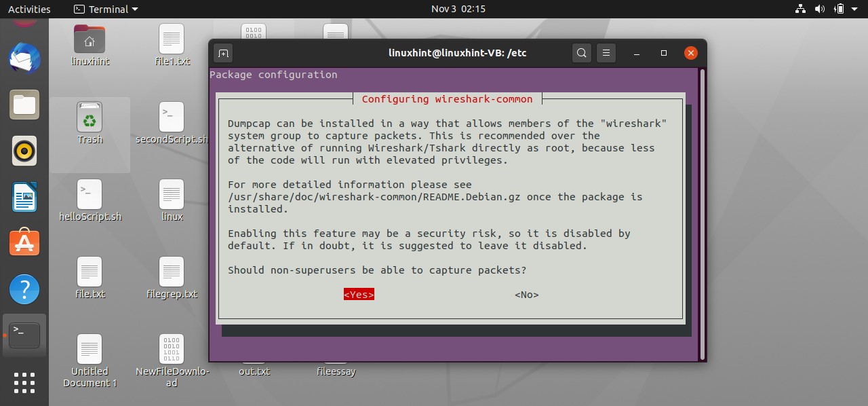Switch to Terminal in the dock

point(24,335)
